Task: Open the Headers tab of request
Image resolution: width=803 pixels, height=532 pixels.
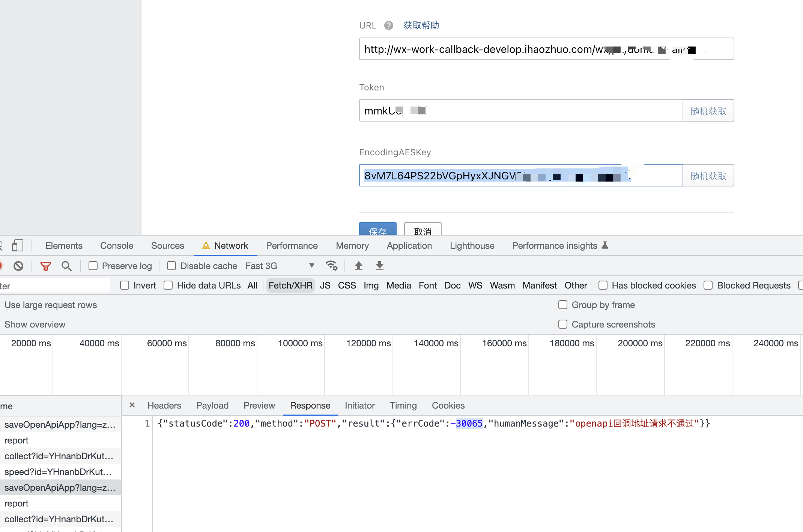Action: point(164,406)
